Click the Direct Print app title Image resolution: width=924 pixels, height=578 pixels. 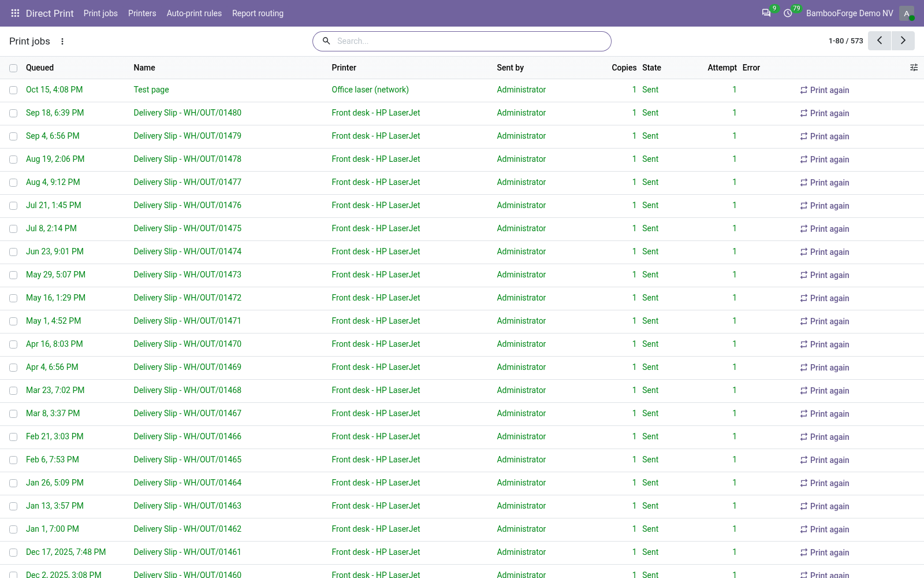coord(50,13)
